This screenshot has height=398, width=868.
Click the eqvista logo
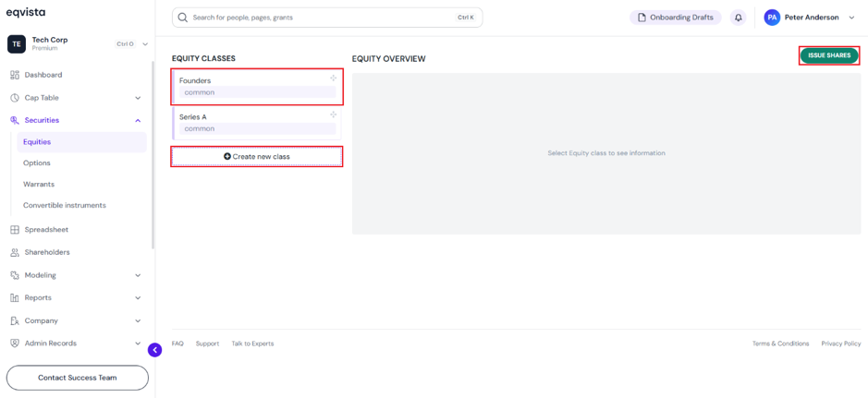coord(26,12)
